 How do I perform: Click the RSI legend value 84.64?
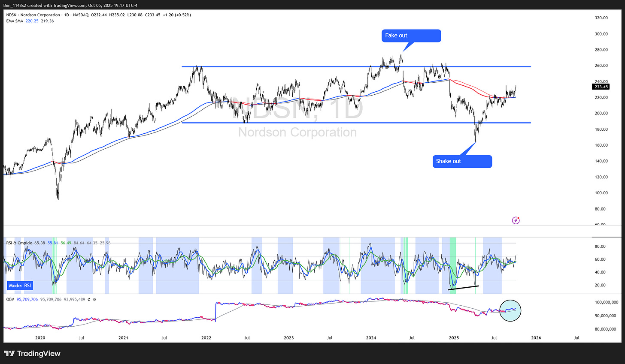pos(79,243)
